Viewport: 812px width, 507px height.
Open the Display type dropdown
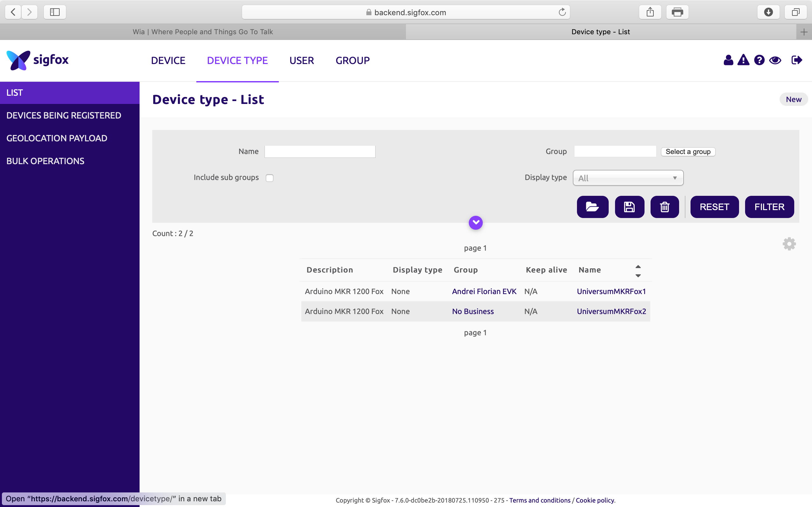point(628,178)
